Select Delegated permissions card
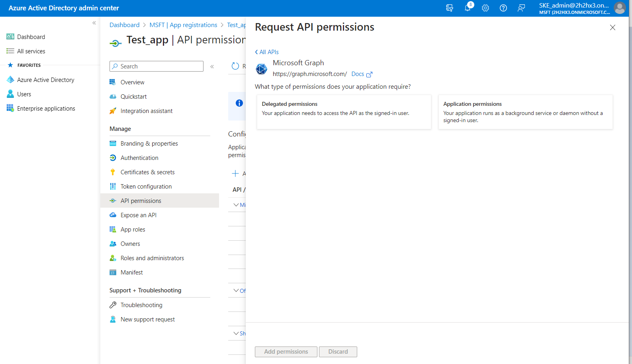Image resolution: width=632 pixels, height=364 pixels. [x=344, y=112]
